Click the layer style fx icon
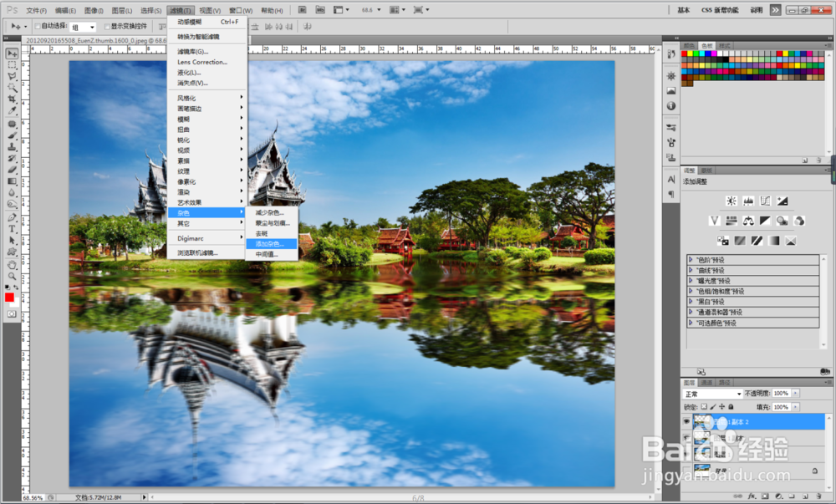 click(752, 496)
